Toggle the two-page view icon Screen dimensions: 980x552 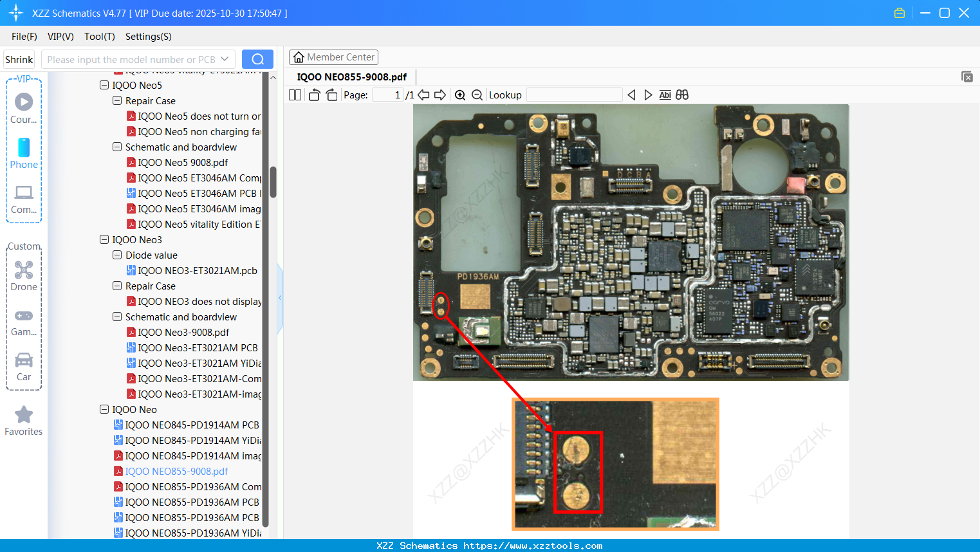pyautogui.click(x=295, y=95)
